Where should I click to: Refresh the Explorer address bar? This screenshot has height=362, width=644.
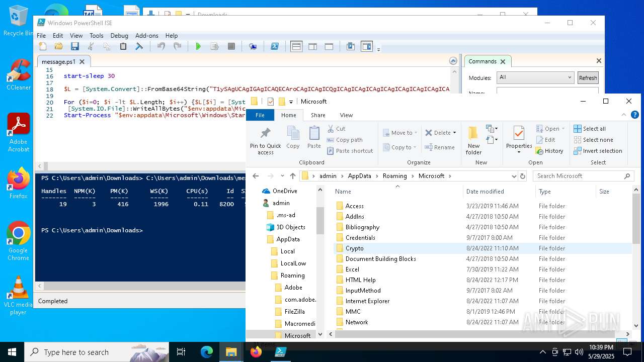click(522, 176)
